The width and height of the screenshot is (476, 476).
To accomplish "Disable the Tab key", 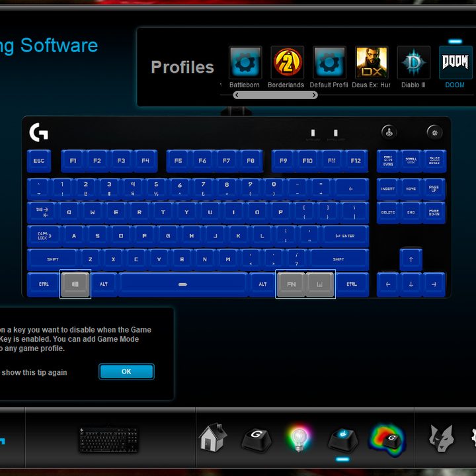I will (x=42, y=212).
